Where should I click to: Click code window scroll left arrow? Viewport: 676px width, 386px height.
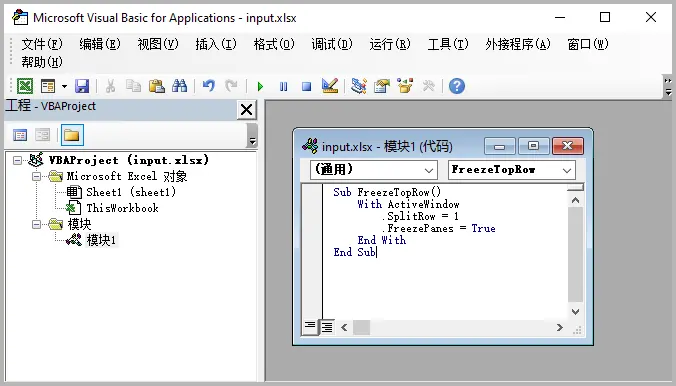[344, 328]
